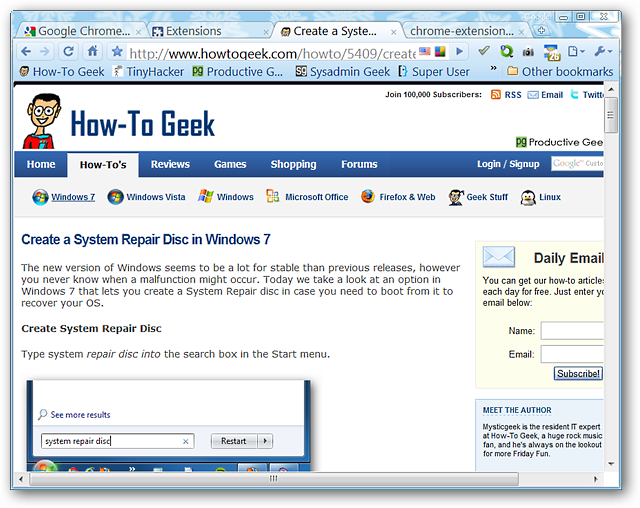This screenshot has height=508, width=640.
Task: Open the Geek Stuff category icon
Action: [456, 197]
